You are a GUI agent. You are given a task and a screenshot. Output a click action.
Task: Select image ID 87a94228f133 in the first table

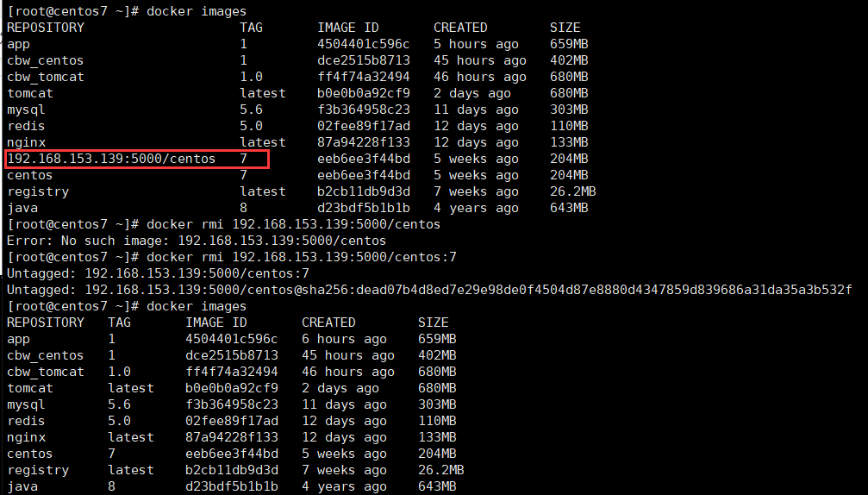[364, 142]
